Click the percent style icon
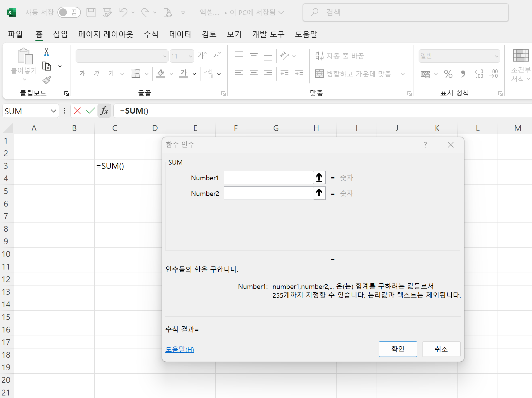Image resolution: width=532 pixels, height=398 pixels. pyautogui.click(x=448, y=74)
